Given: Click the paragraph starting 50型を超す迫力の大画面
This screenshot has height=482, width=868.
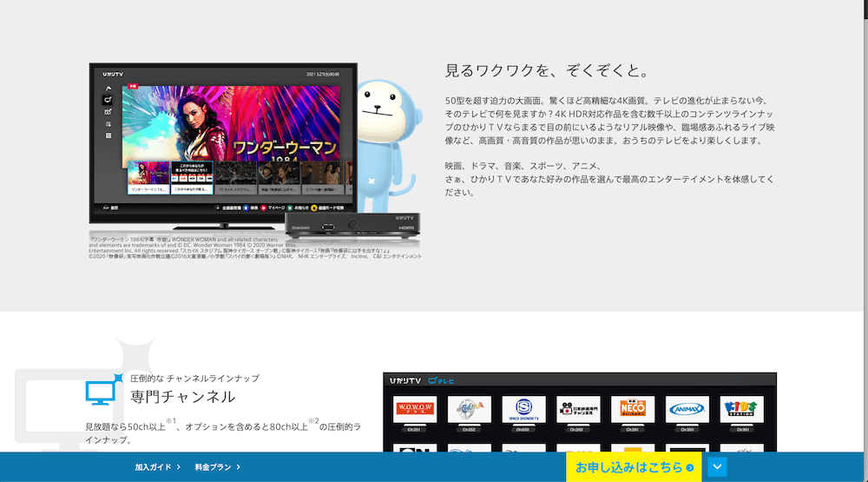Looking at the screenshot, I should coord(609,120).
